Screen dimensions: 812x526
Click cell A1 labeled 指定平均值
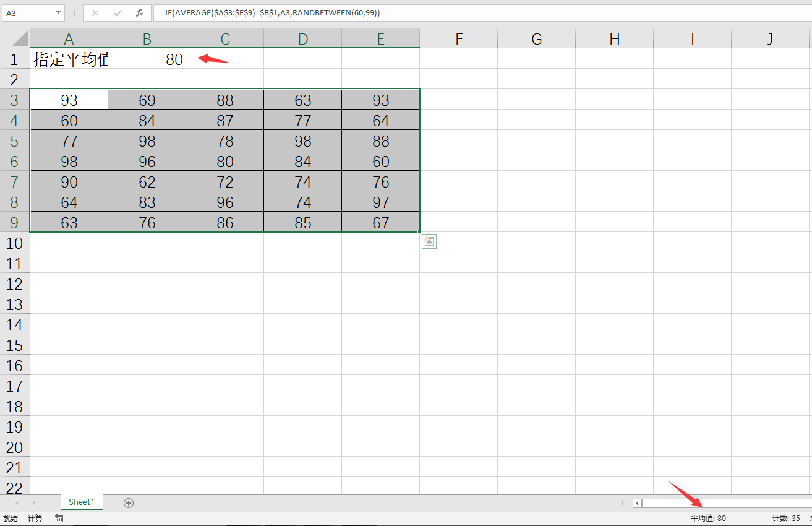[69, 59]
